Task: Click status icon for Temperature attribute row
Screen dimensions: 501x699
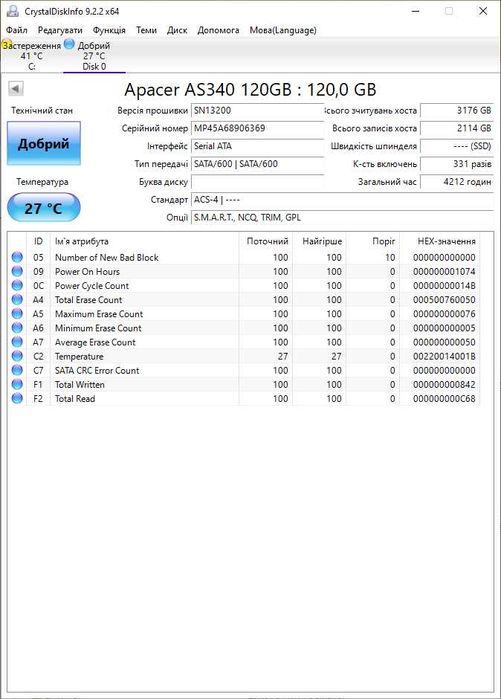Action: tap(17, 356)
